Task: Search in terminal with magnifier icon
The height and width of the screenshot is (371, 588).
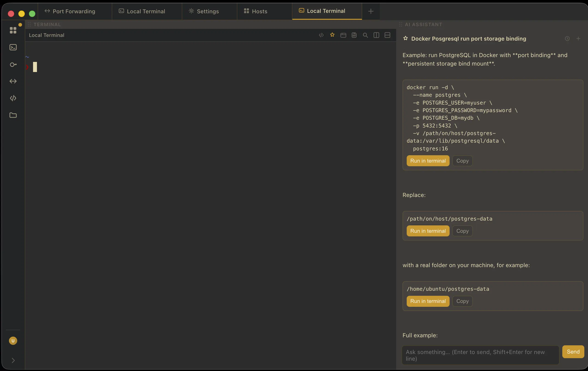Action: click(x=365, y=35)
